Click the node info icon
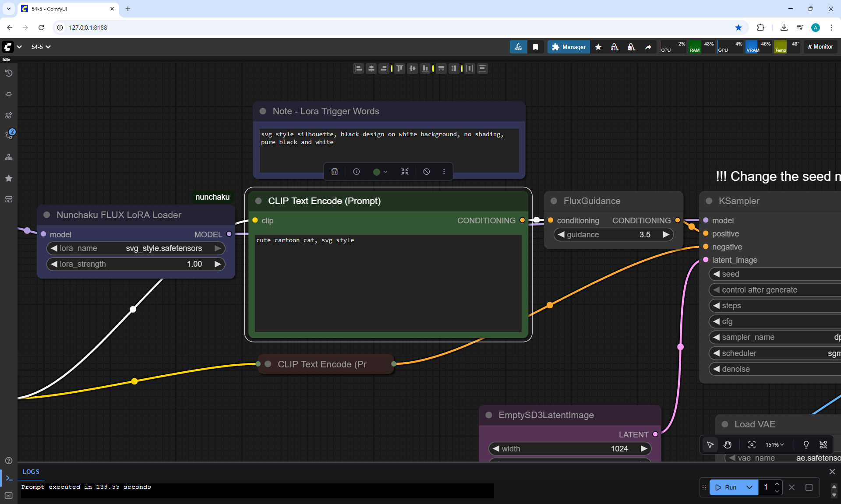 357,172
